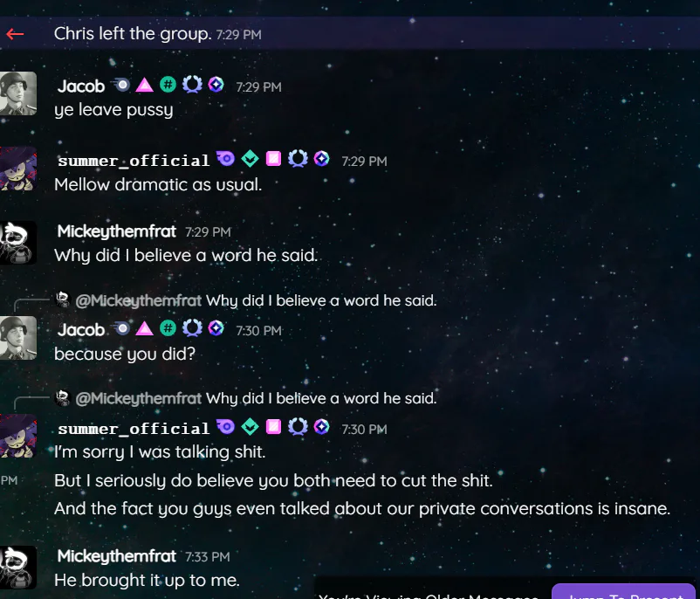This screenshot has width=700, height=599.
Task: Click Jacob's laurel wreath badge at 7:30 PM
Action: click(x=192, y=327)
